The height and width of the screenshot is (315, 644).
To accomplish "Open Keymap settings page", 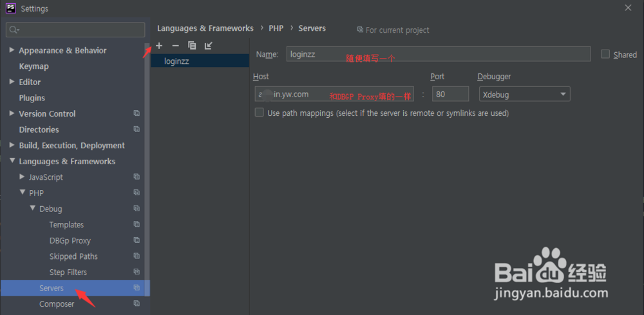I will coord(33,66).
